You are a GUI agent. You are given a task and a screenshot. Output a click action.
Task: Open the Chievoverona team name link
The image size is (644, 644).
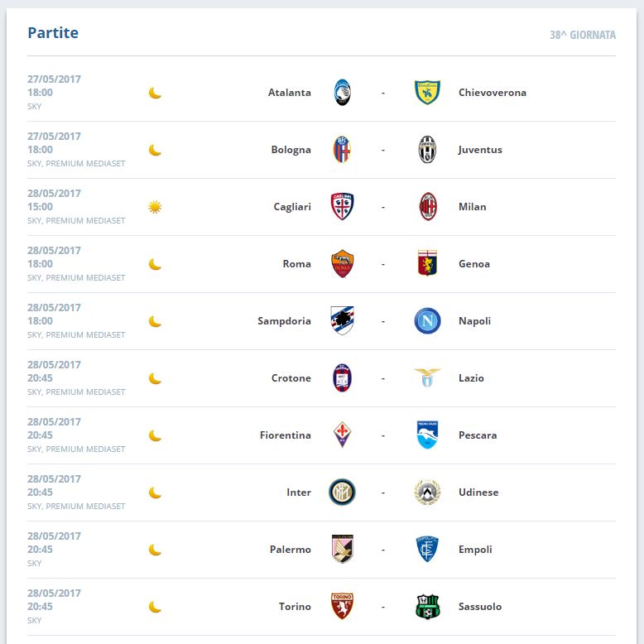point(492,93)
